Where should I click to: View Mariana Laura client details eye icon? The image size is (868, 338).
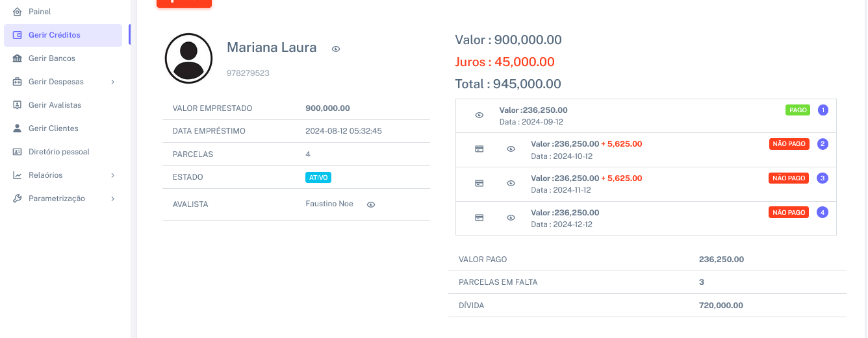point(336,49)
